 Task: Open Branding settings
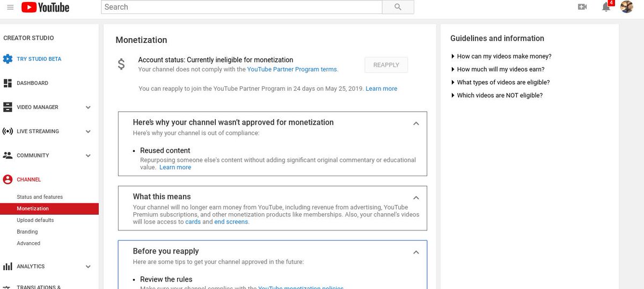[x=27, y=232]
